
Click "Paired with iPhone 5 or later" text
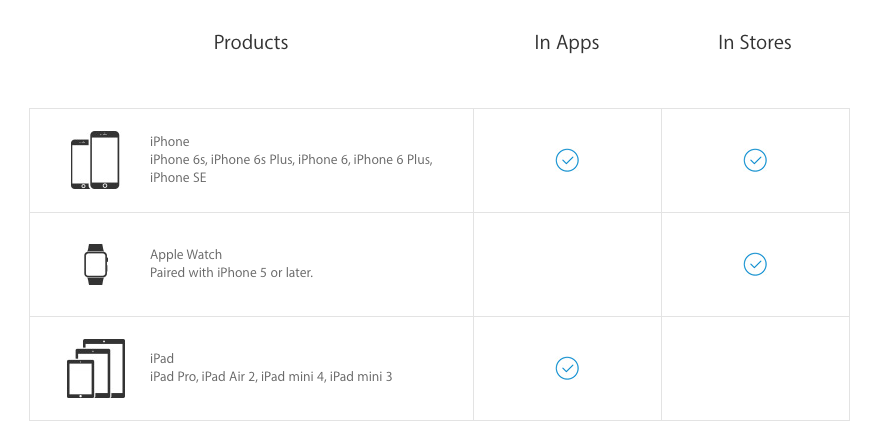point(231,272)
